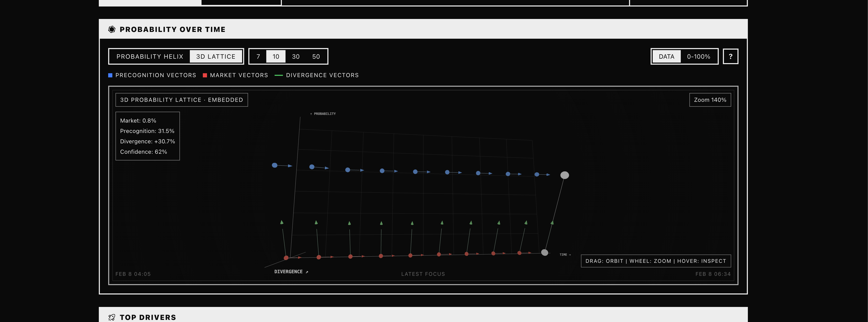Click the red Market Vectors legend square
Image resolution: width=868 pixels, height=322 pixels.
tap(205, 75)
